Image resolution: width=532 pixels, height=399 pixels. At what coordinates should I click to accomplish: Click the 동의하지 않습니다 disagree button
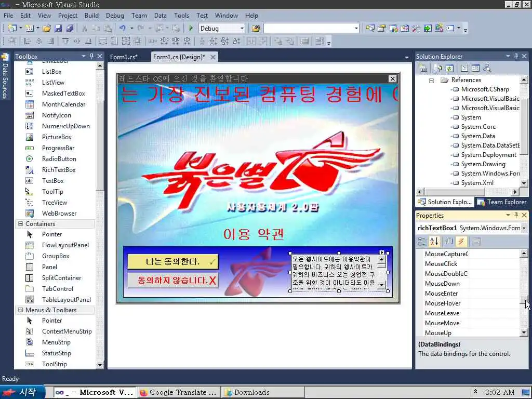(x=172, y=280)
